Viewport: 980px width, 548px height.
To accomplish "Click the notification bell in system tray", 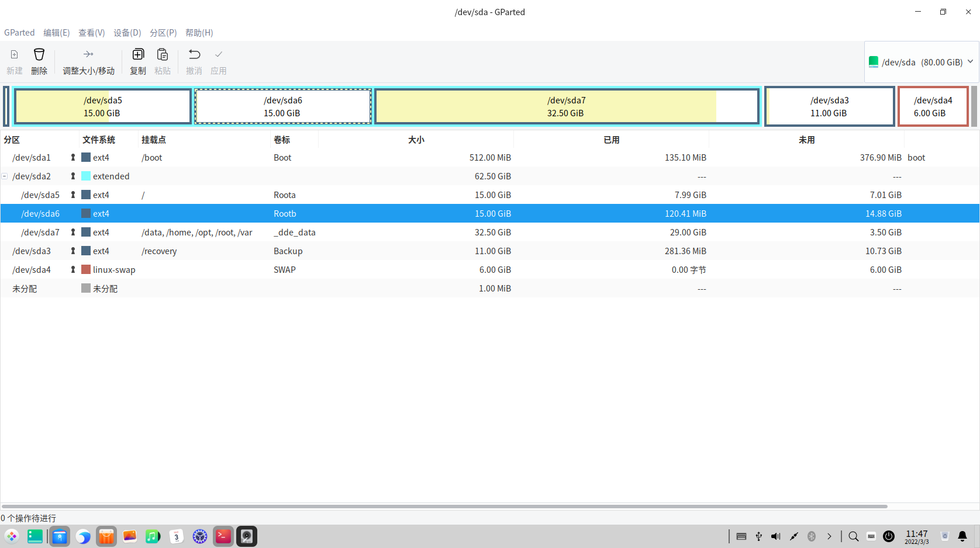I will (x=962, y=536).
